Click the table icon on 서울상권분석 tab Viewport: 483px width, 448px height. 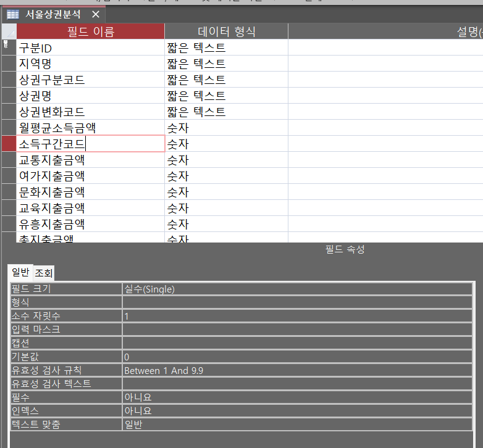coord(12,14)
